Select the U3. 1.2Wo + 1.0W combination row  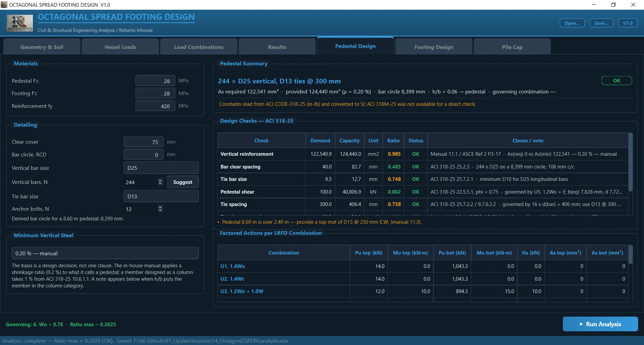pos(423,291)
